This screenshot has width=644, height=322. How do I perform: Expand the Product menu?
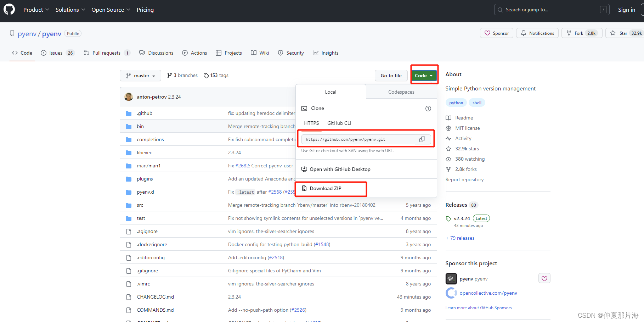point(36,10)
